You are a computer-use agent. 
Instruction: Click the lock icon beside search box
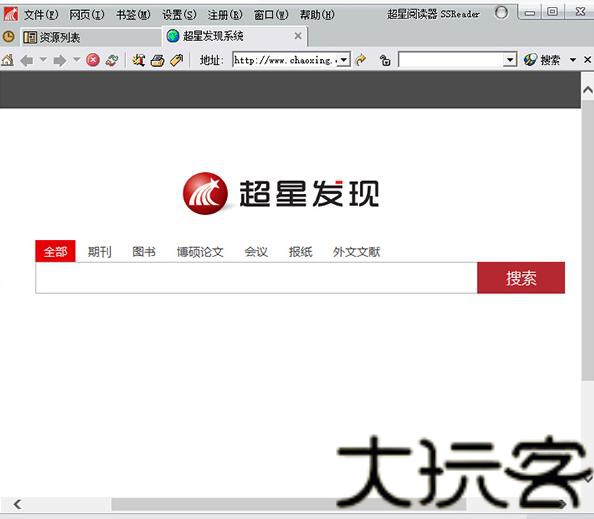click(x=385, y=60)
